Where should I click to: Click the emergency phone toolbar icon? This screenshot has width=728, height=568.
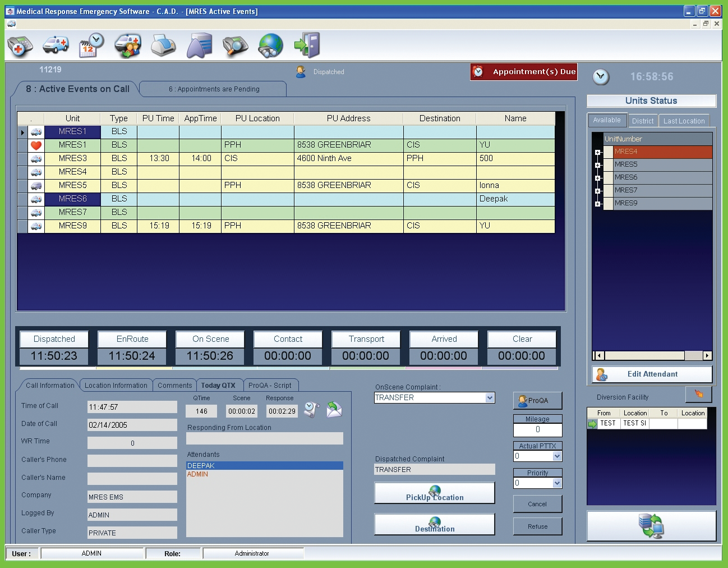point(20,45)
